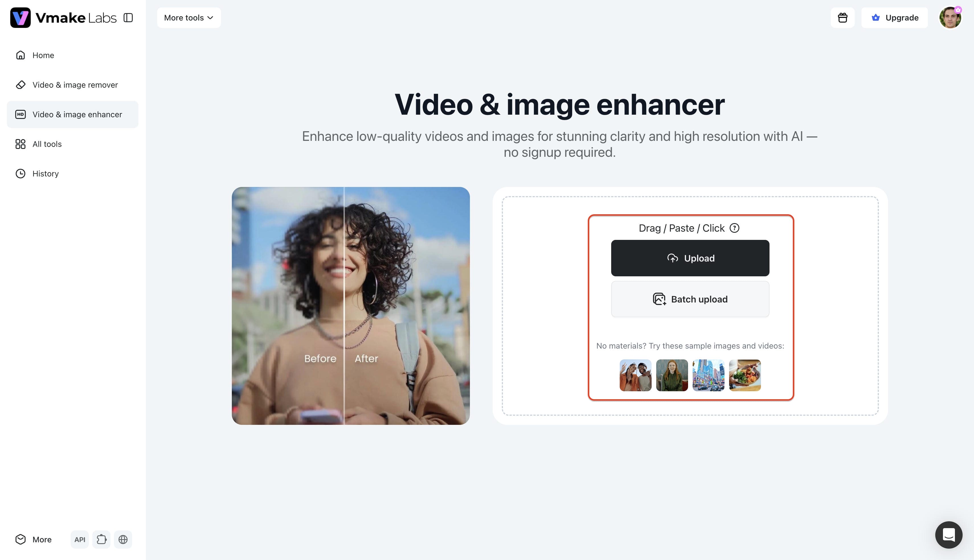974x560 pixels.
Task: Click the before/after slider divider
Action: tap(344, 306)
